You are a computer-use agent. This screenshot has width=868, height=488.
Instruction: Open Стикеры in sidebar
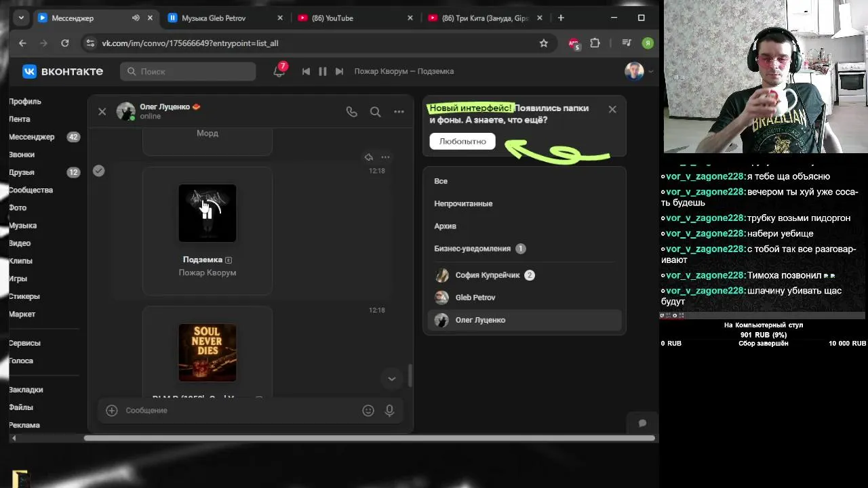pyautogui.click(x=24, y=296)
